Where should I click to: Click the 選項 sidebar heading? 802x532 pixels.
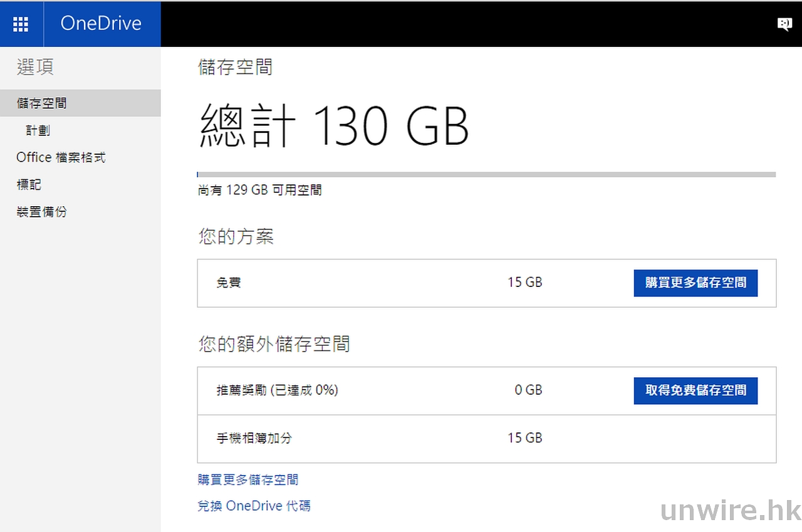[35, 67]
